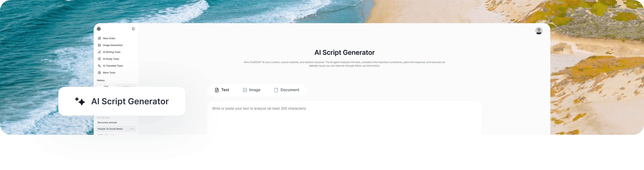Click the AI Writing Tools pen icon
This screenshot has height=170, width=644.
click(x=99, y=52)
